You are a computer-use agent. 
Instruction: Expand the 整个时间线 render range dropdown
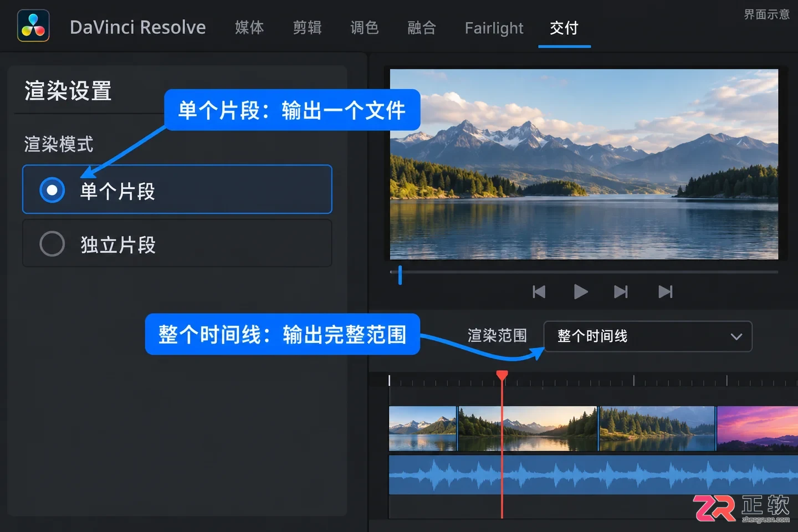point(648,336)
